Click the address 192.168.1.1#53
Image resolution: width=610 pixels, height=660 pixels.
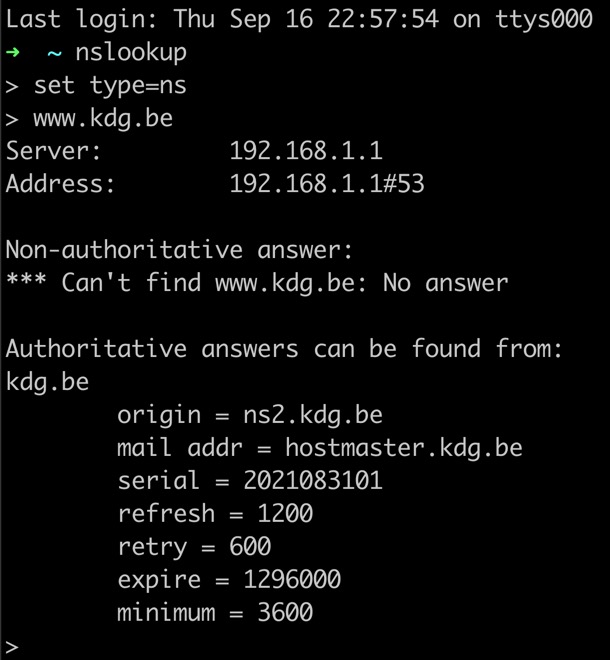click(x=327, y=183)
